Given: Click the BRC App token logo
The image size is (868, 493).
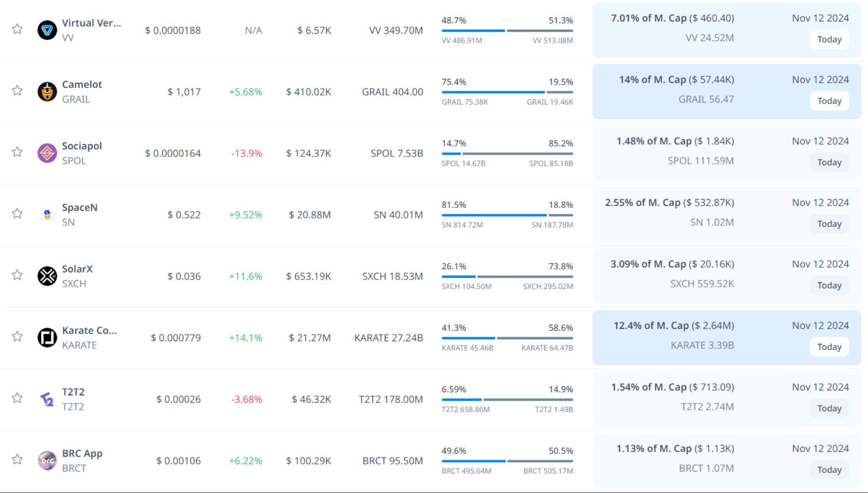Looking at the screenshot, I should point(47,460).
